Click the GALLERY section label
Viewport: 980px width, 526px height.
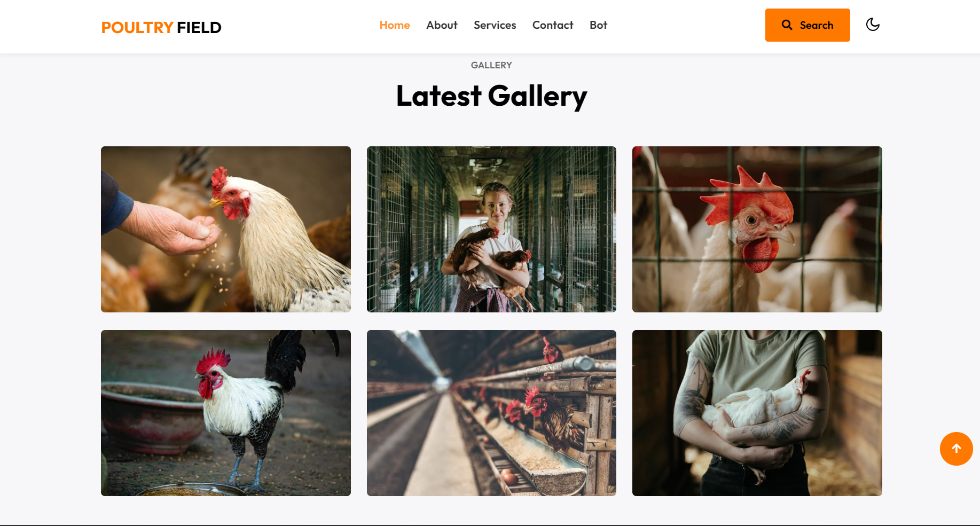[x=491, y=65]
